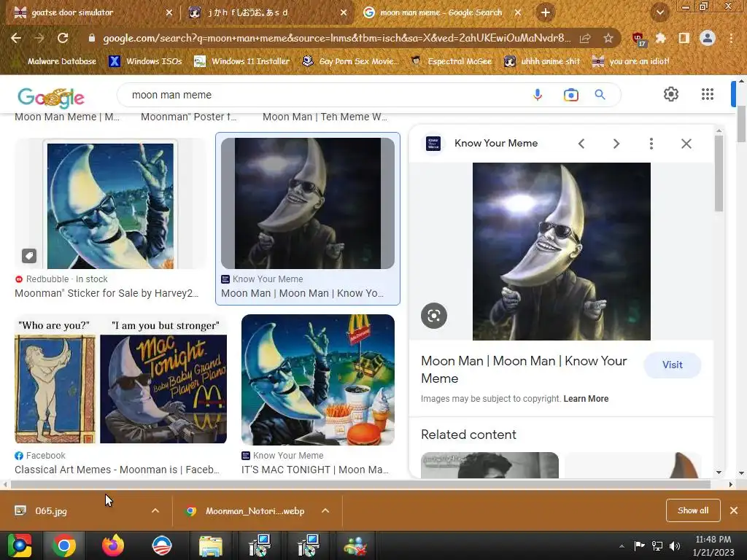747x560 pixels.
Task: Open the volume speaker tray icon
Action: coord(675,546)
